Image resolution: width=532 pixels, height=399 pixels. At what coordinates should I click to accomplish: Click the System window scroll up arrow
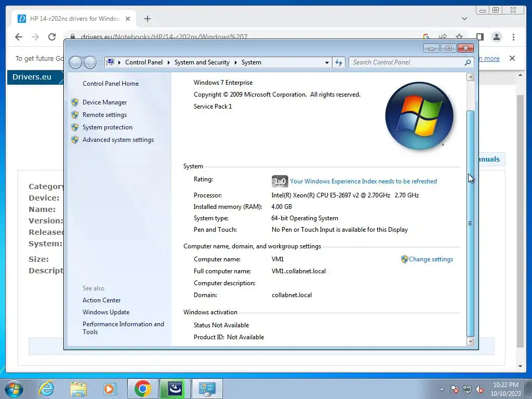point(470,77)
